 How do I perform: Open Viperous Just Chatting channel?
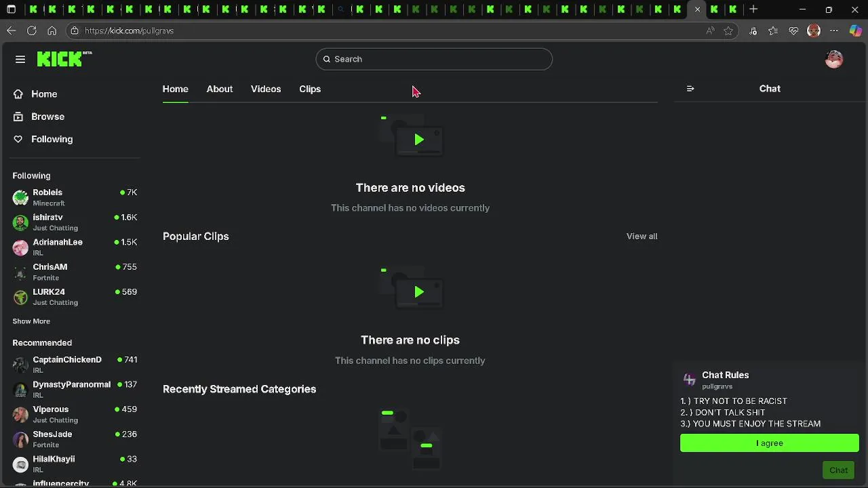click(75, 414)
